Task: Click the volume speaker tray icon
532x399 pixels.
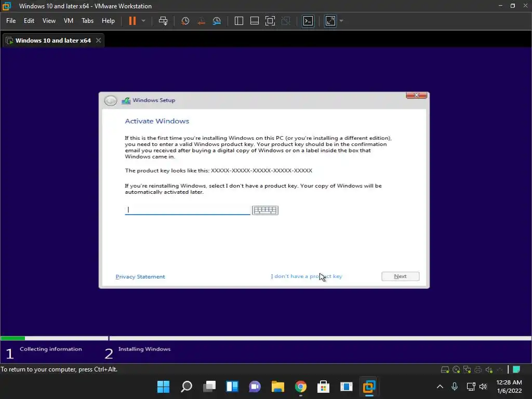Action: click(x=483, y=387)
